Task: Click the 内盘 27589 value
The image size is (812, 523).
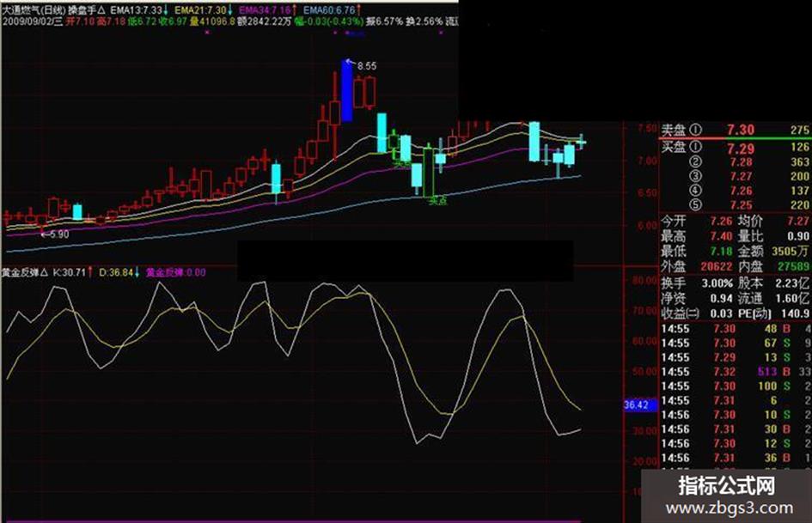Action: coord(793,267)
